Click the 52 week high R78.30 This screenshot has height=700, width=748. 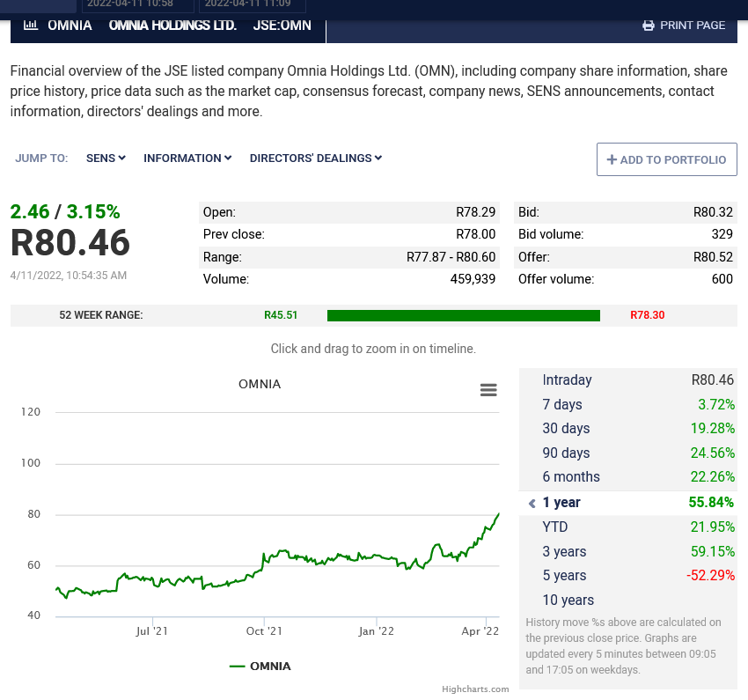click(x=648, y=315)
